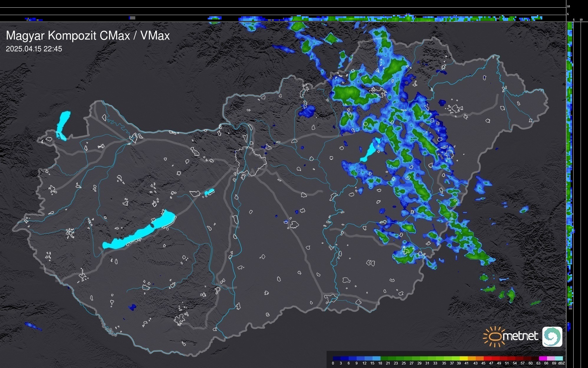Click the top-right height scale label 10

(x=569, y=6)
